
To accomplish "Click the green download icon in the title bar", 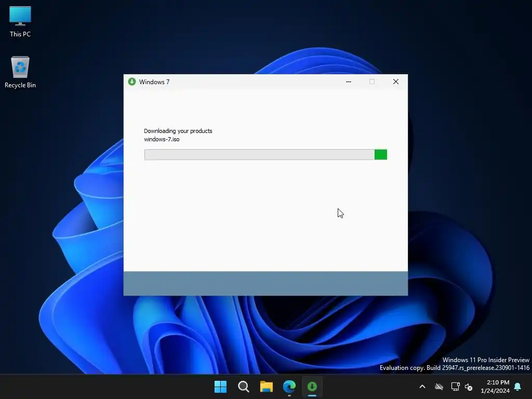I will coord(131,82).
